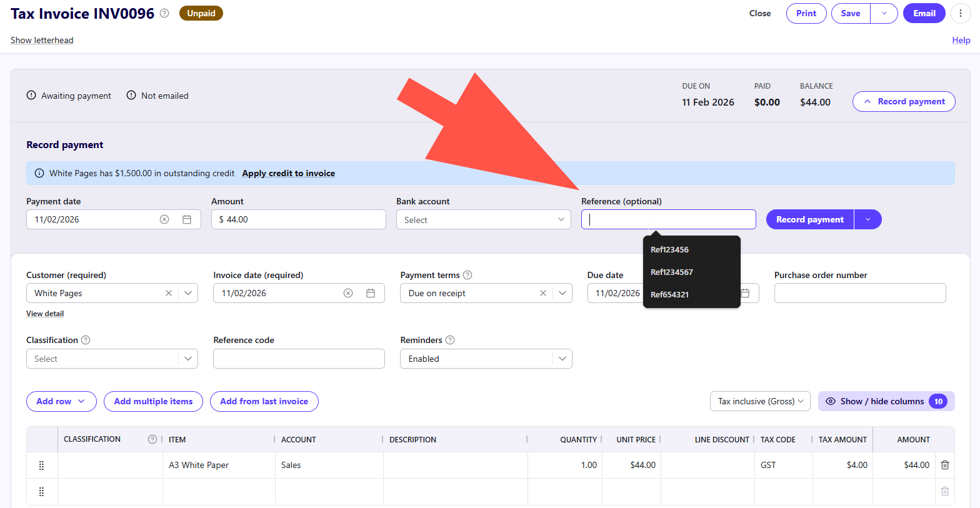Collapse the Record payment panel

coord(904,102)
